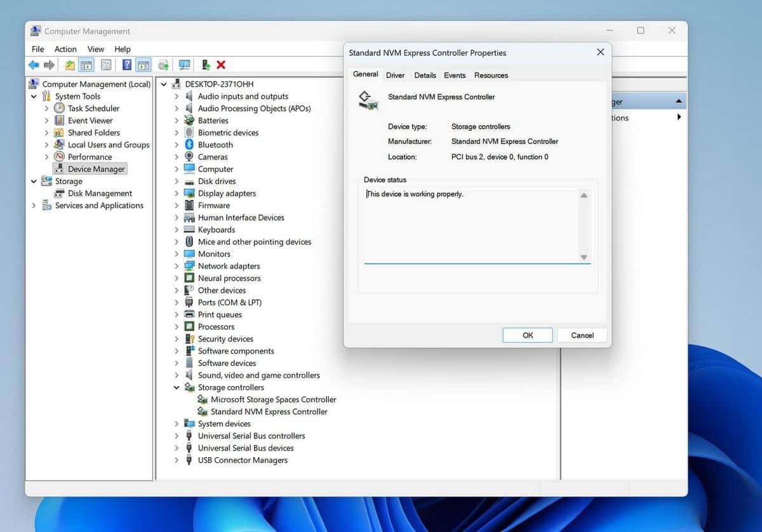Click the back navigation arrow in toolbar

coord(32,64)
